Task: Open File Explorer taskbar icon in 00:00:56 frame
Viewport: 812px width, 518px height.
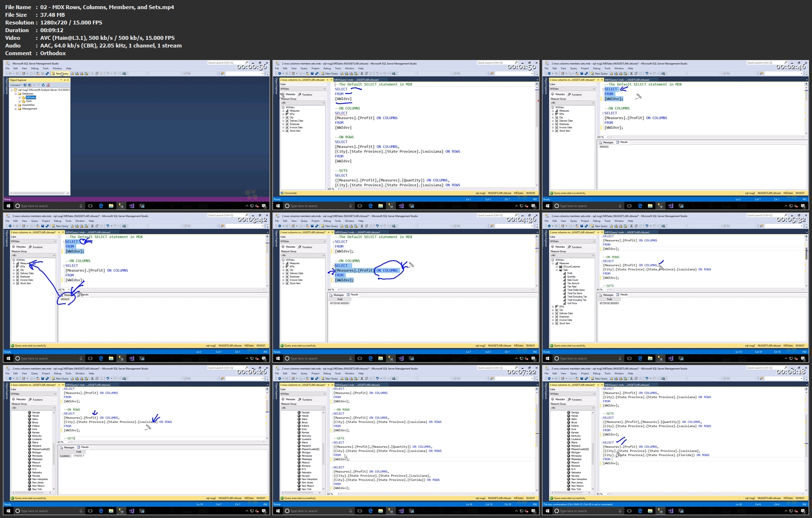Action: (111, 206)
